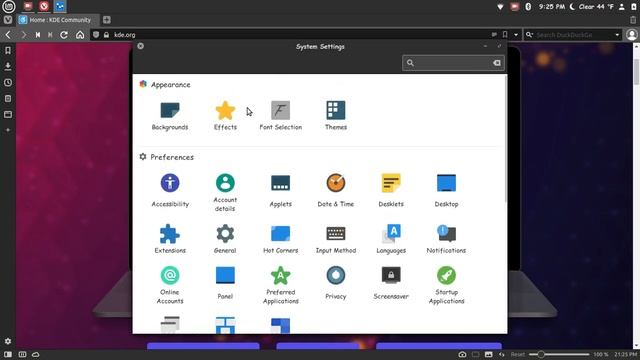The image size is (640, 360).
Task: Clear the System Settings search box
Action: coord(497,63)
